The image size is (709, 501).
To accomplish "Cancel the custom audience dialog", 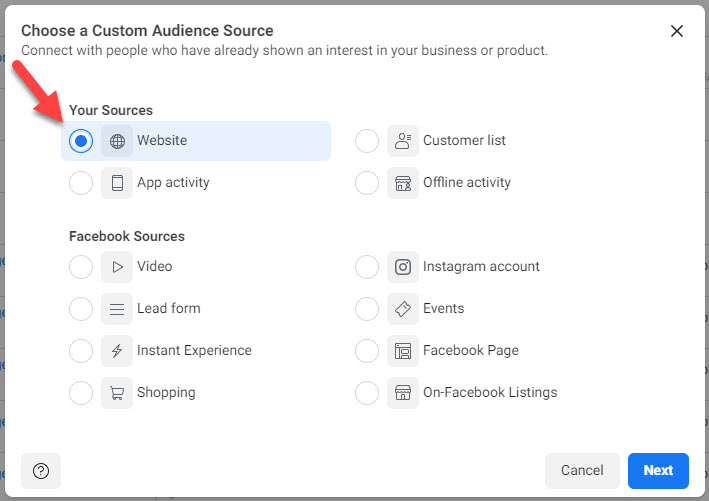I will (582, 471).
